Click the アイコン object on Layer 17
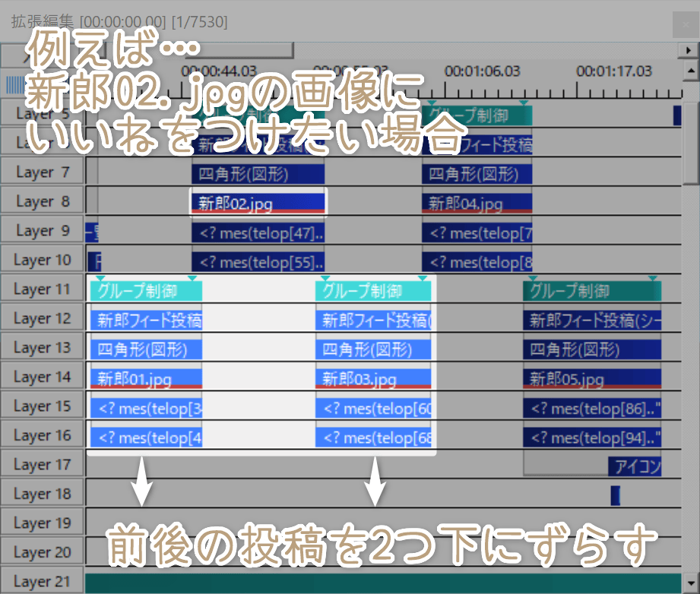 (635, 466)
